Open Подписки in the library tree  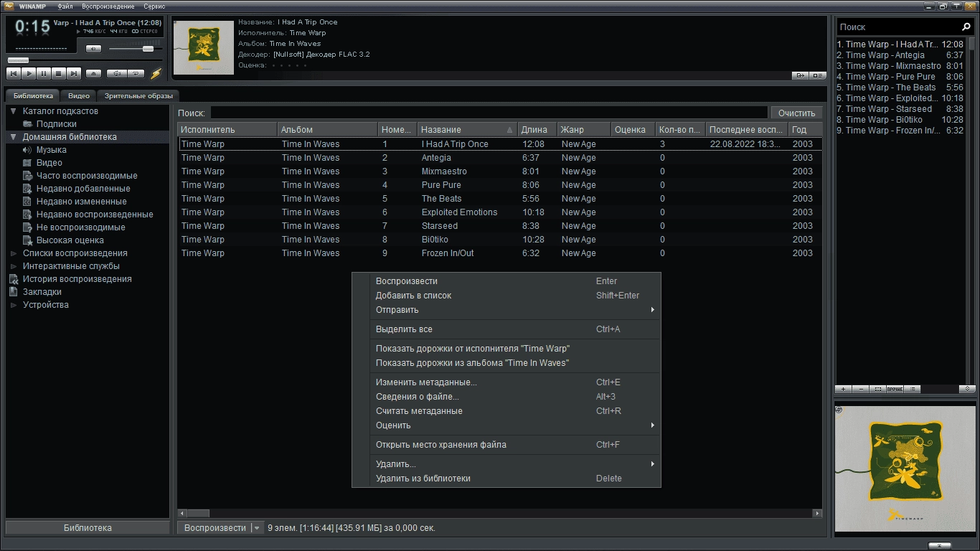coord(56,124)
